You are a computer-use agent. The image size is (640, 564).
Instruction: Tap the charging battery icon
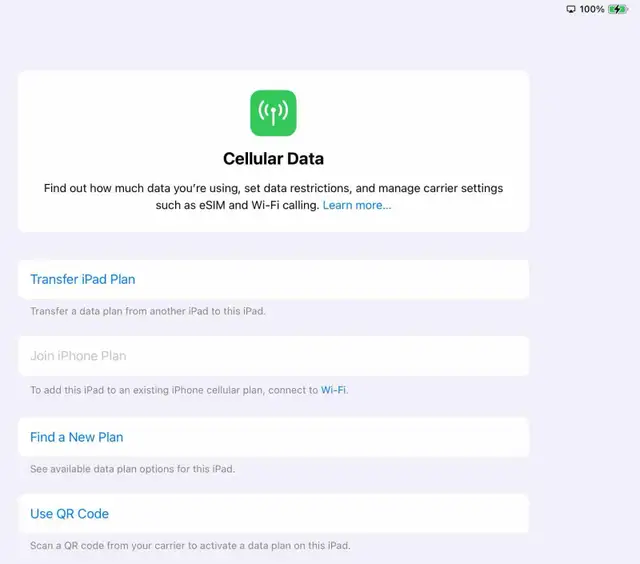coord(618,9)
